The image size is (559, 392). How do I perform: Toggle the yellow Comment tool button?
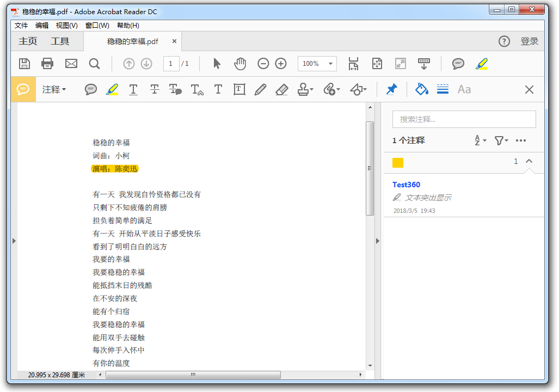23,90
